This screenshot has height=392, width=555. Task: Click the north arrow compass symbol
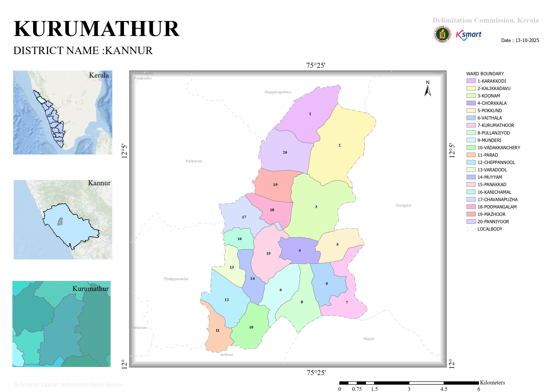pyautogui.click(x=428, y=89)
